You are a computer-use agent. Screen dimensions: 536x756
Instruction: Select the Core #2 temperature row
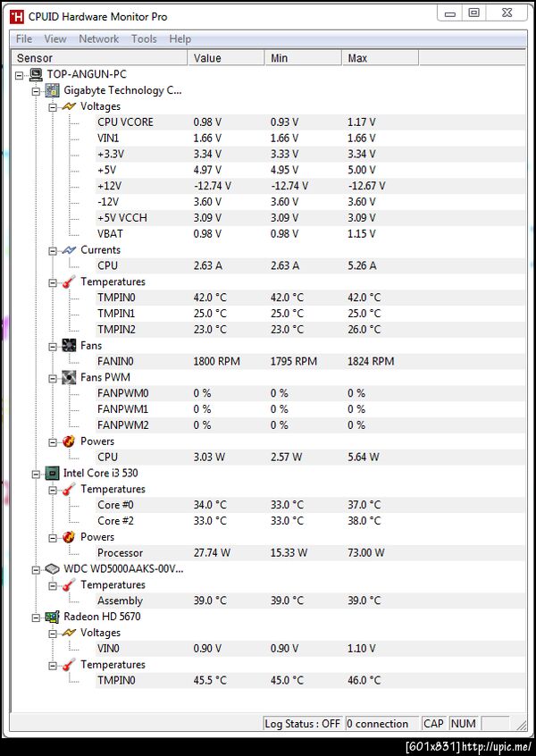310,521
